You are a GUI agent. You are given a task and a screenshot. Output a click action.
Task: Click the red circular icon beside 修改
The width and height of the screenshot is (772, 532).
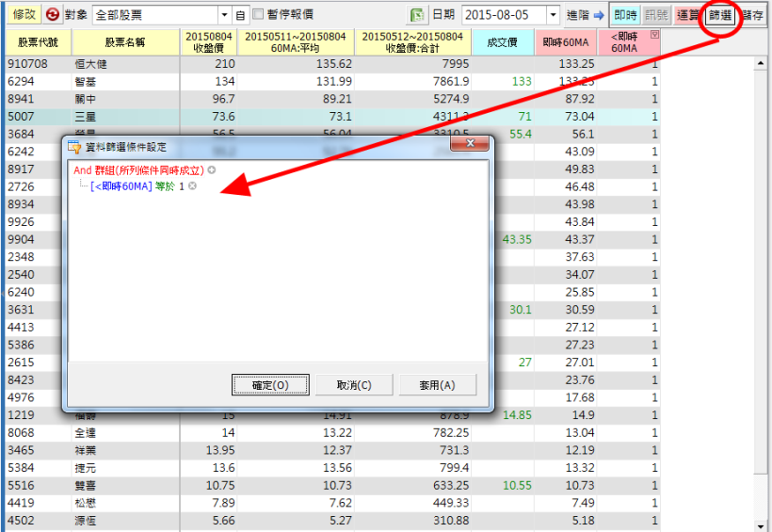(52, 15)
